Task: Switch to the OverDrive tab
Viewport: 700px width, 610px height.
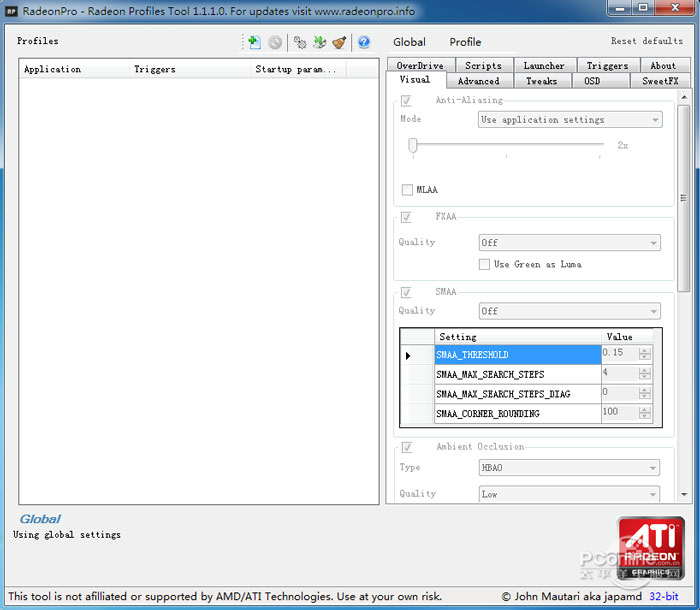Action: click(421, 65)
